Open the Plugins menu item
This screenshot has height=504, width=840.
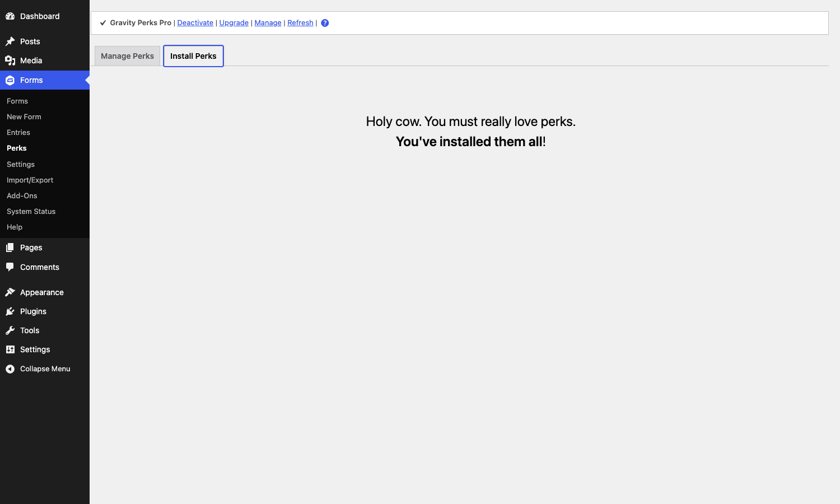34,311
